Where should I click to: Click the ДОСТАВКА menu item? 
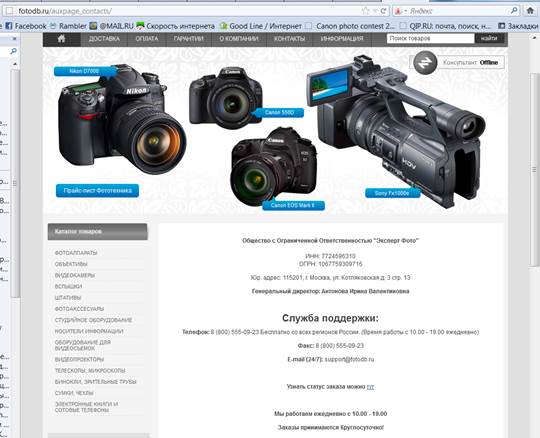104,39
